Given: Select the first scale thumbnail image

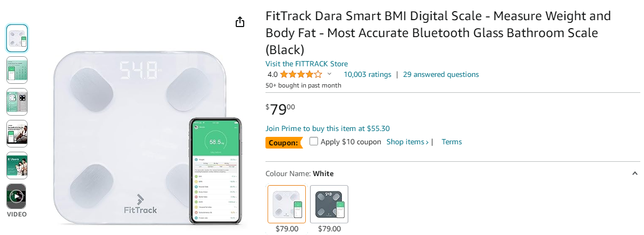Looking at the screenshot, I should coord(17,38).
